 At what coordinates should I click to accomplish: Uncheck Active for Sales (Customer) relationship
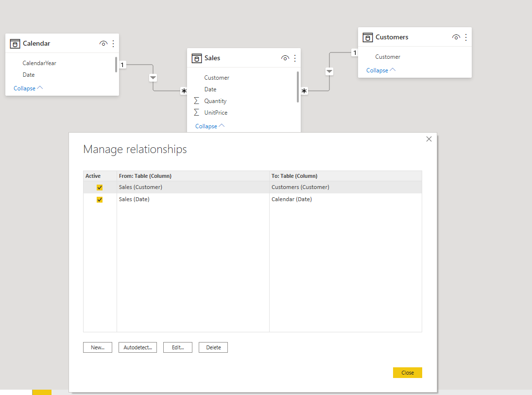pos(100,188)
